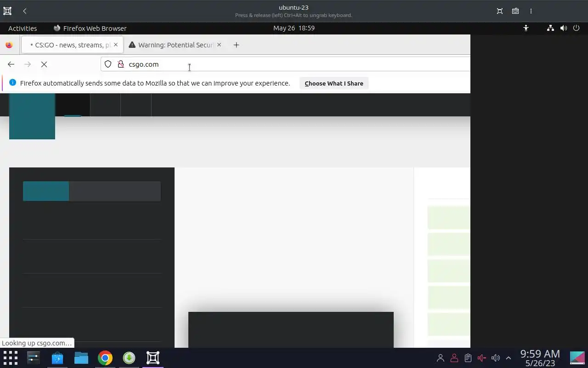Go back to the previous page
Image resolution: width=588 pixels, height=368 pixels.
(x=11, y=64)
